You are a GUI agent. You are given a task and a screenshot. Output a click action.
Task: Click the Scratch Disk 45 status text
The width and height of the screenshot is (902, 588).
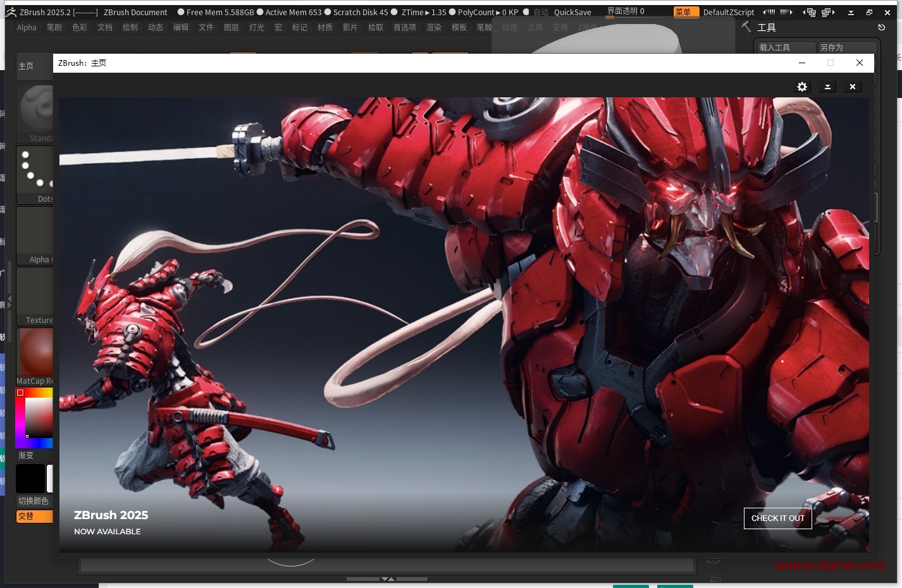(361, 12)
